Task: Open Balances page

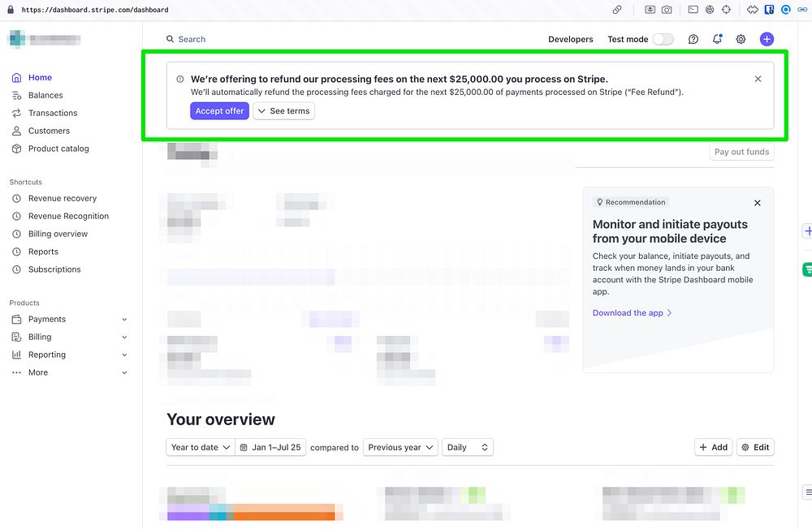Action: pyautogui.click(x=45, y=95)
